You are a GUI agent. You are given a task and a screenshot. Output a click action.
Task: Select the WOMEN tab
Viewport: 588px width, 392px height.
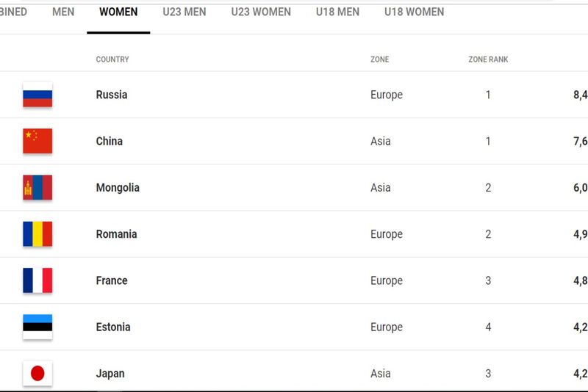click(x=118, y=12)
